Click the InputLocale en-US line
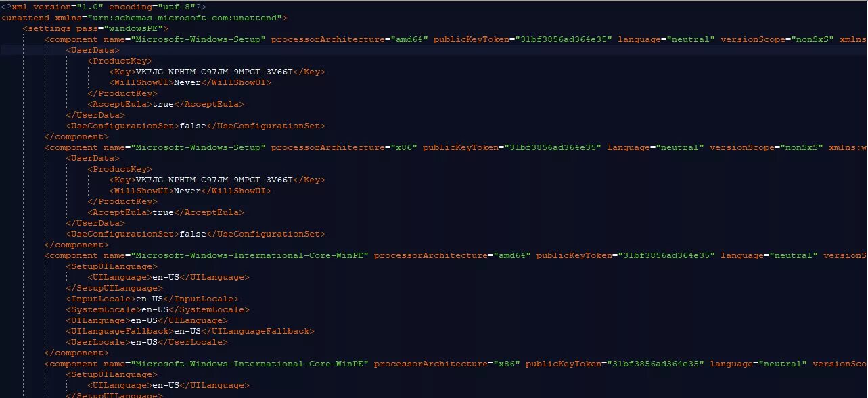 [x=152, y=299]
